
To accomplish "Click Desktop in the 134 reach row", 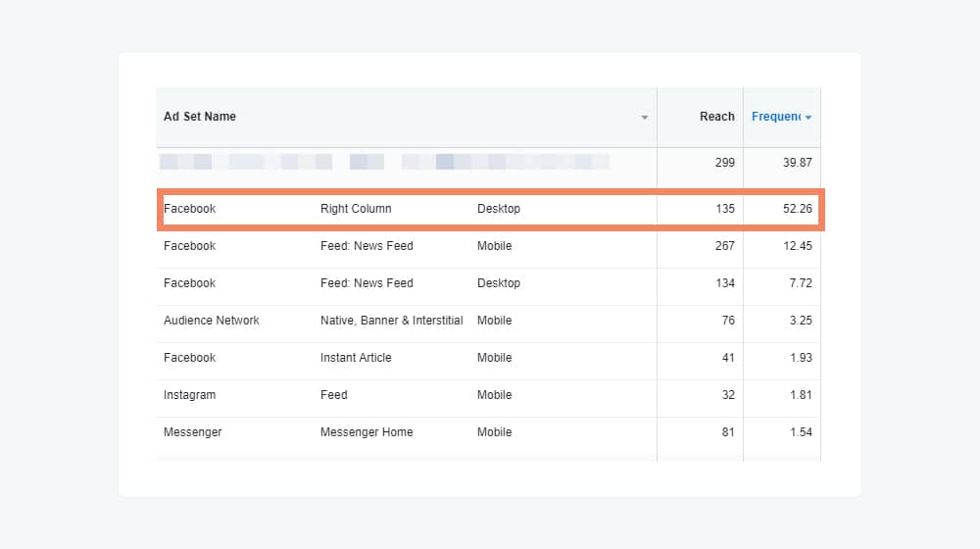I will coord(498,283).
